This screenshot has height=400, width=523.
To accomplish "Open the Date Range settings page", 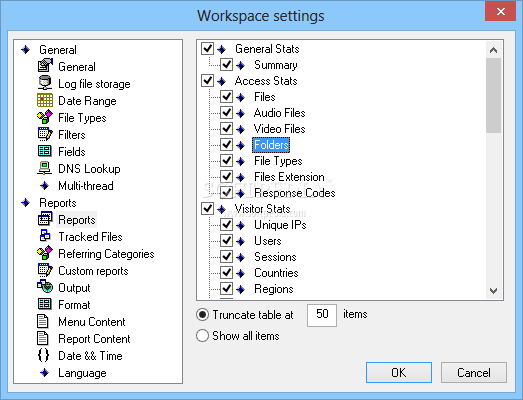I will [87, 101].
